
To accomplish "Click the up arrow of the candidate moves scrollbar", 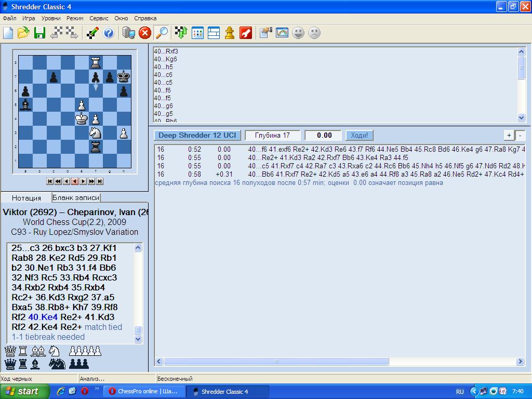I will coord(522,51).
